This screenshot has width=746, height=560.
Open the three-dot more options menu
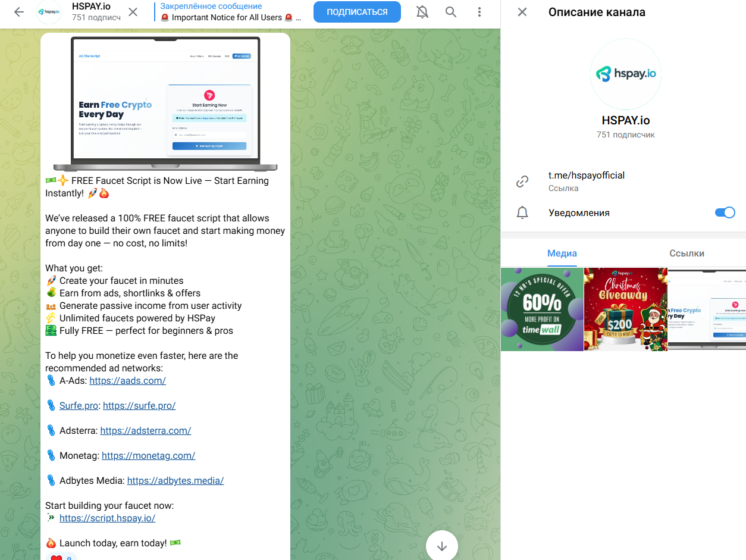(x=479, y=12)
